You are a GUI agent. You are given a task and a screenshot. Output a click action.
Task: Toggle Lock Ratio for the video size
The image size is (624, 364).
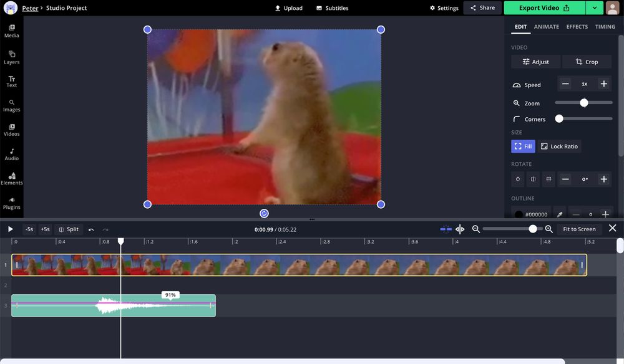[560, 146]
